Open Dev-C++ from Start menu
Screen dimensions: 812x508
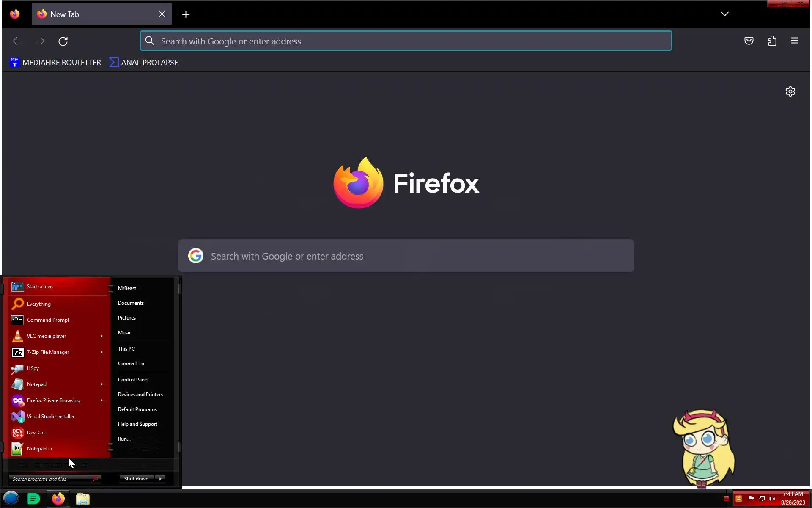(37, 433)
